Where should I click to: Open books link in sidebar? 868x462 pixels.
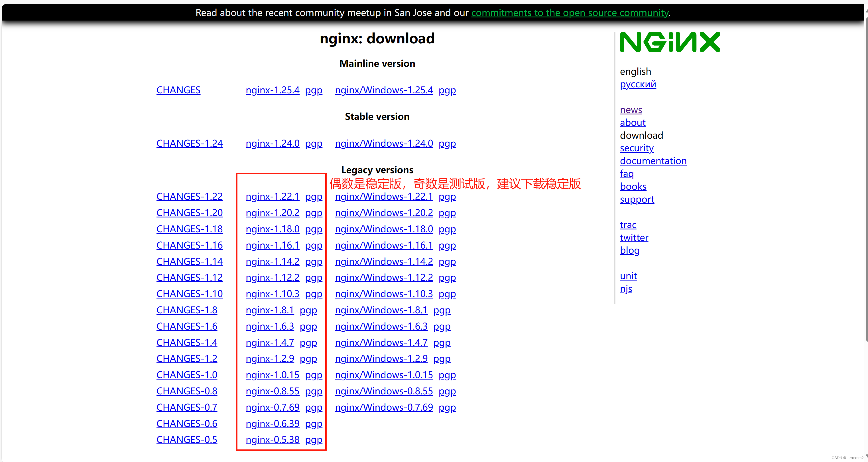[633, 187]
